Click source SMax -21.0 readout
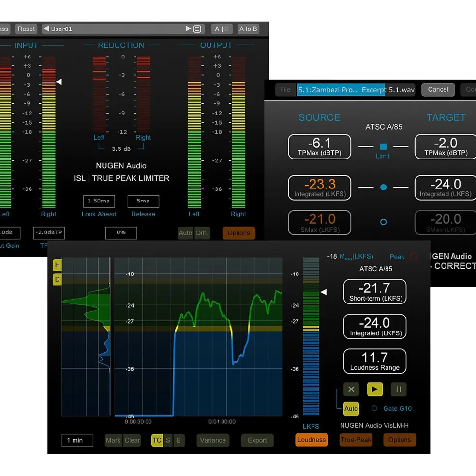Screen dimensions: 476x476 click(319, 222)
